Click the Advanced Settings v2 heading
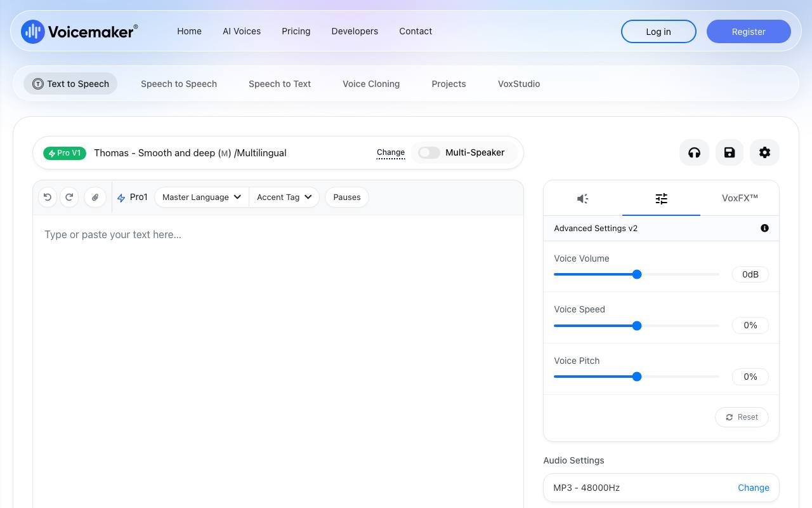 tap(596, 228)
